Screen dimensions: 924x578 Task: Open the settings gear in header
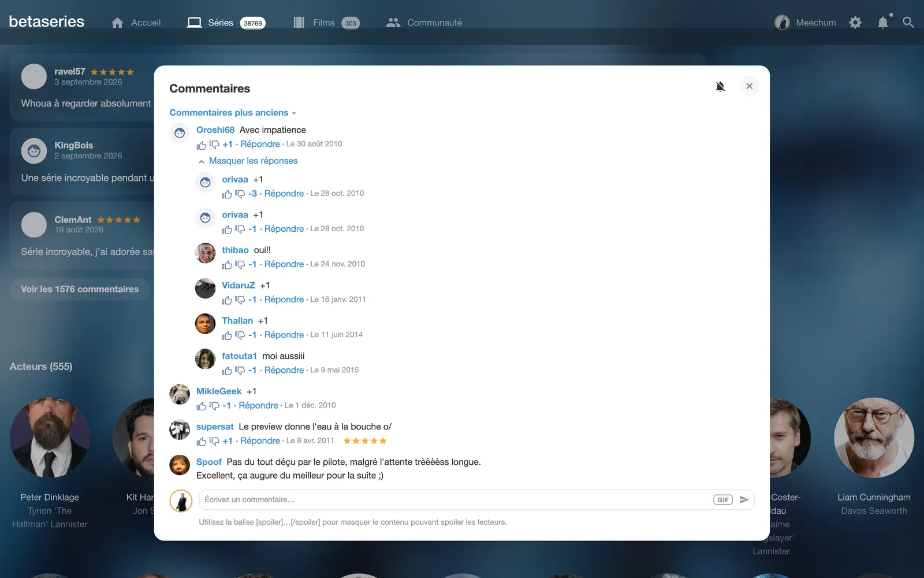coord(855,23)
